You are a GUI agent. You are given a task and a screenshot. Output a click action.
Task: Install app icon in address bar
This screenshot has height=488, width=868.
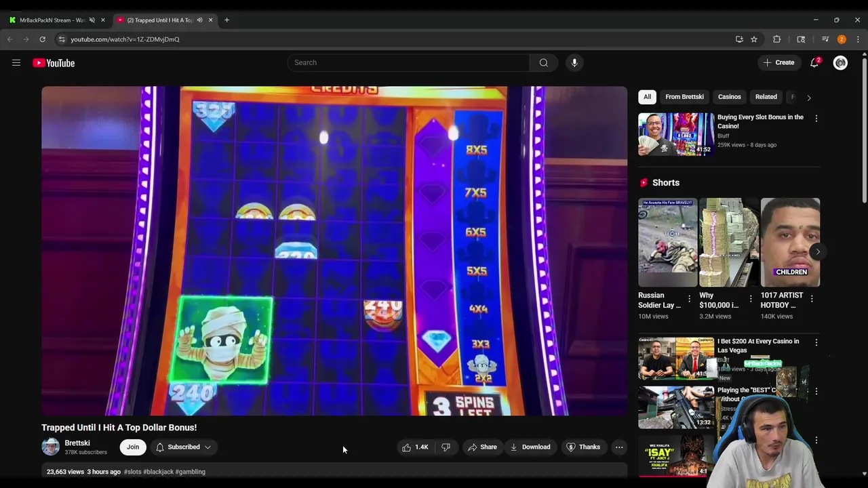click(739, 39)
